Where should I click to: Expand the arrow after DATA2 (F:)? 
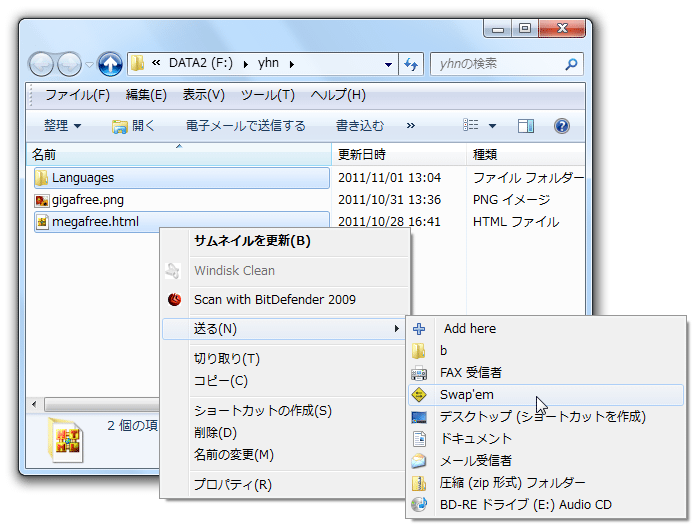point(246,64)
